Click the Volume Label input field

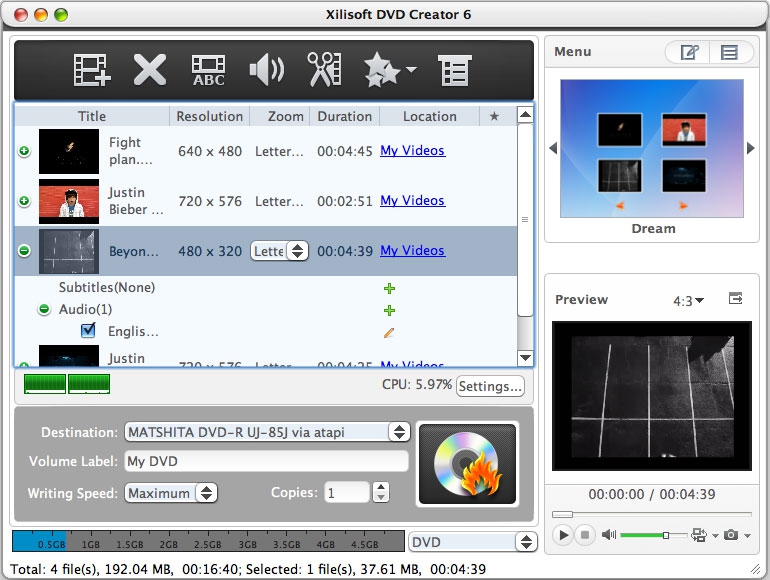pyautogui.click(x=265, y=461)
